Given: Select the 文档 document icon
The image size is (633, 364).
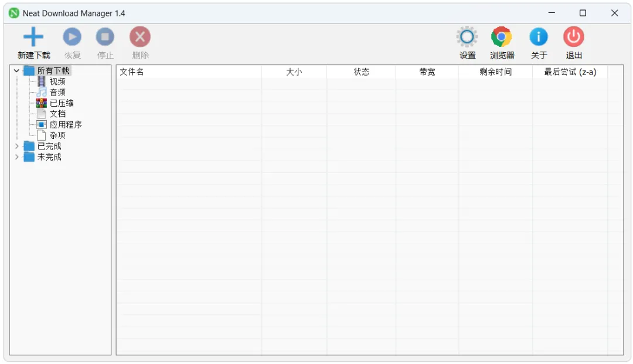Looking at the screenshot, I should tap(42, 114).
